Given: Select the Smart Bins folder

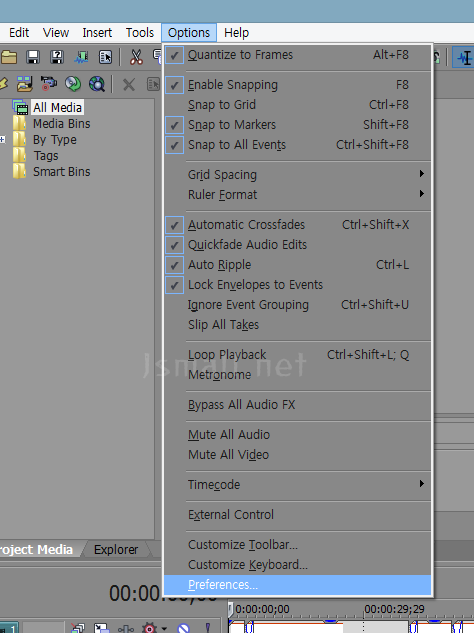Looking at the screenshot, I should pyautogui.click(x=62, y=172).
